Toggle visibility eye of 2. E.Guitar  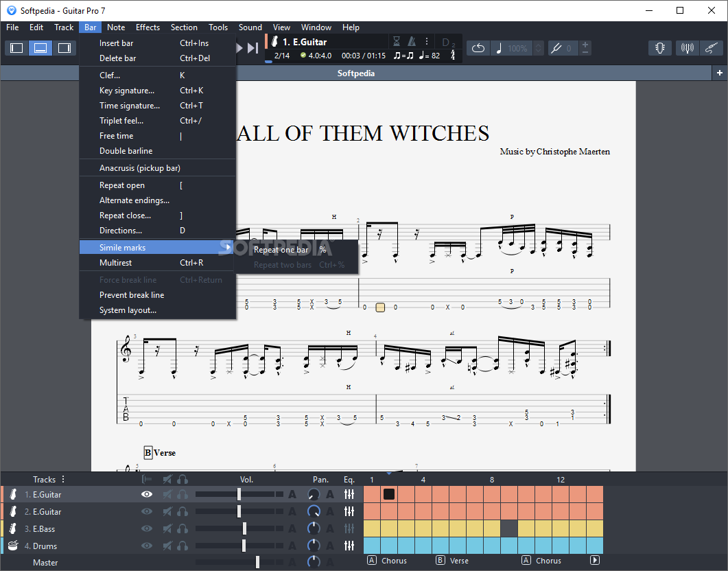tap(147, 511)
